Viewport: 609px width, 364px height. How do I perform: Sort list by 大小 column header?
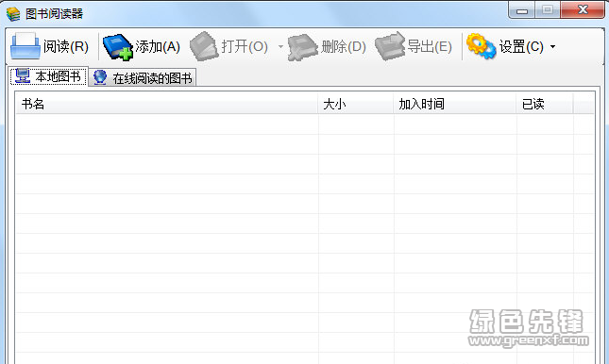(x=355, y=104)
